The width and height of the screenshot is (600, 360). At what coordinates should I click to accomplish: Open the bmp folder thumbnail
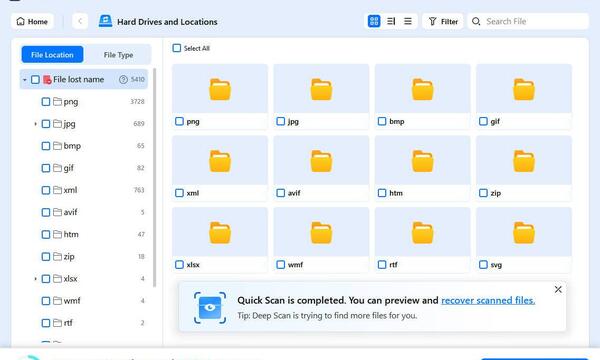422,89
